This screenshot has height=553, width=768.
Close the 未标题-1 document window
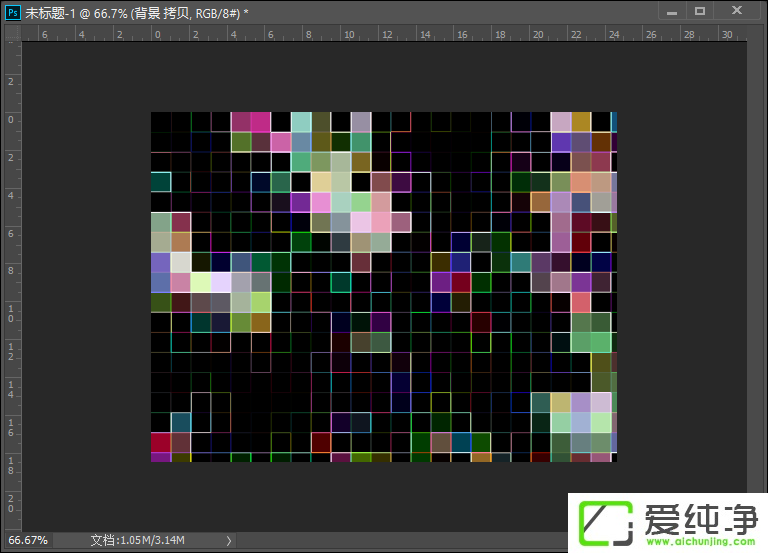point(738,10)
